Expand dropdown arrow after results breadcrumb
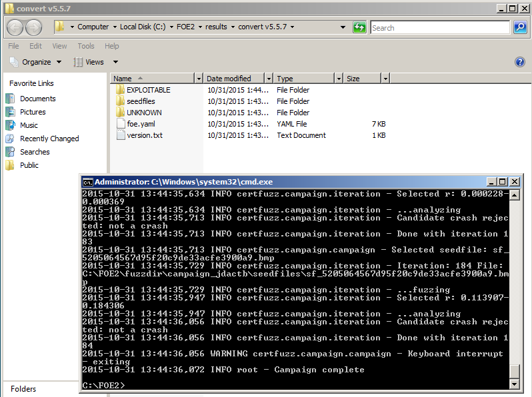The image size is (532, 397). coord(233,27)
